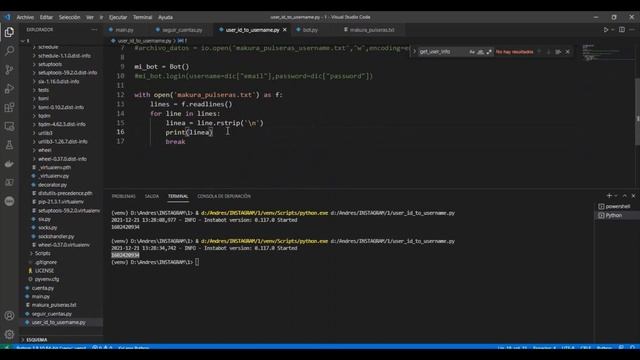640x360 pixels.
Task: Open the Archivo menu
Action: point(25,17)
